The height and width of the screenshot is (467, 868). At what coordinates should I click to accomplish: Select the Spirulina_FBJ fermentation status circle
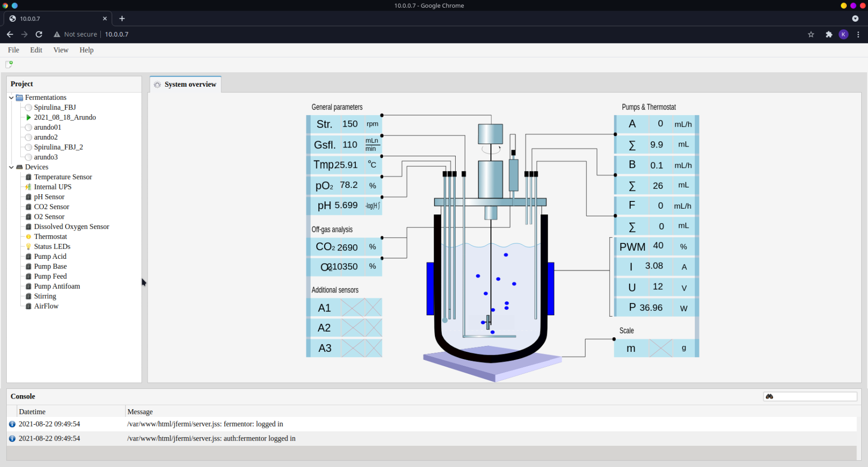(28, 107)
